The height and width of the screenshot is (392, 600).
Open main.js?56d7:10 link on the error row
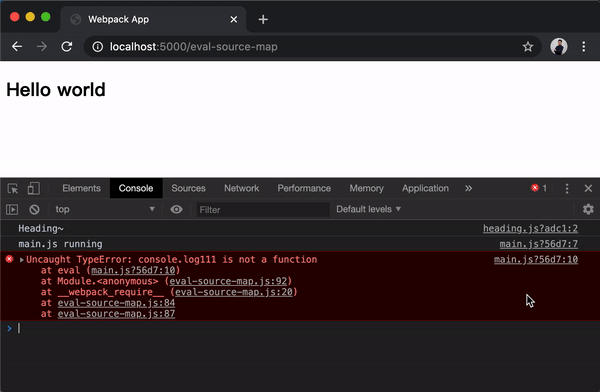point(536,260)
